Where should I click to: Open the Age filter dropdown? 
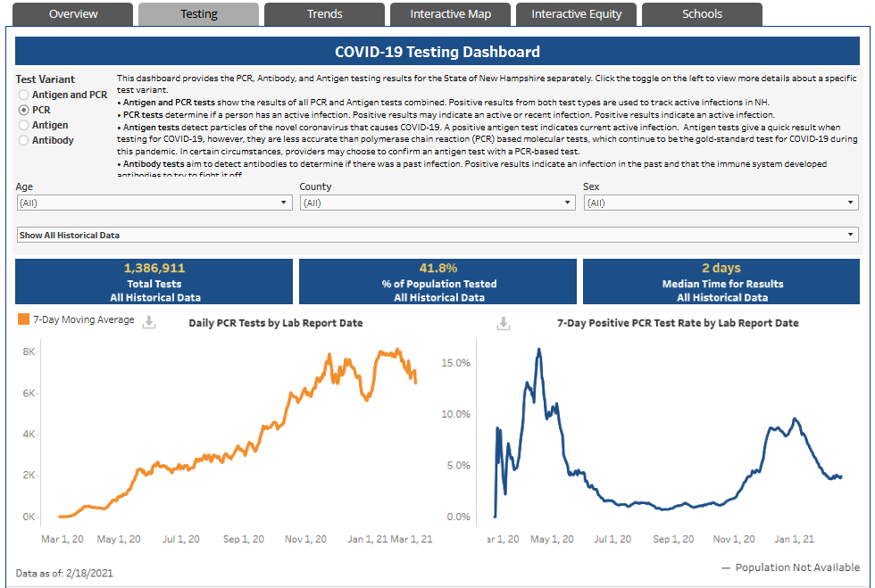tap(154, 203)
